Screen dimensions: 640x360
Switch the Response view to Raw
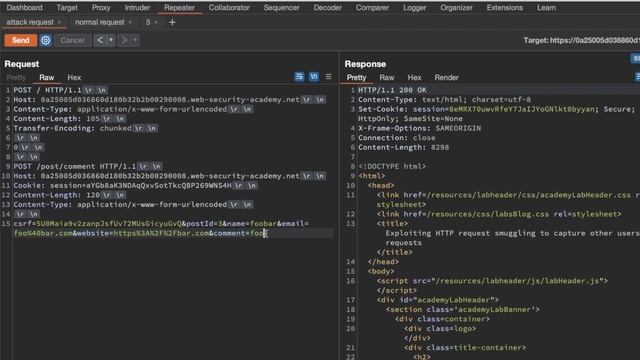pyautogui.click(x=387, y=77)
